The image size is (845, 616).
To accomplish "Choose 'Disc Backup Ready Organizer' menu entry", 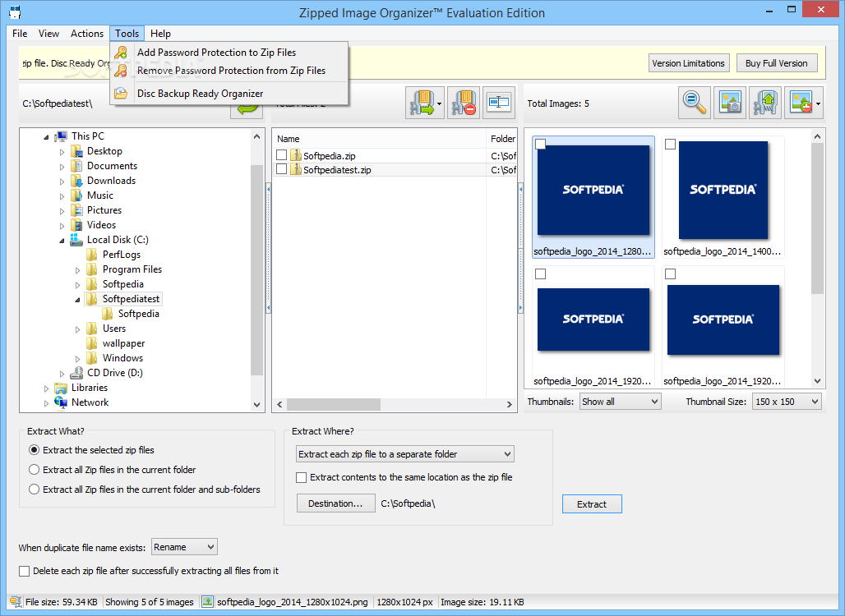I will click(229, 93).
